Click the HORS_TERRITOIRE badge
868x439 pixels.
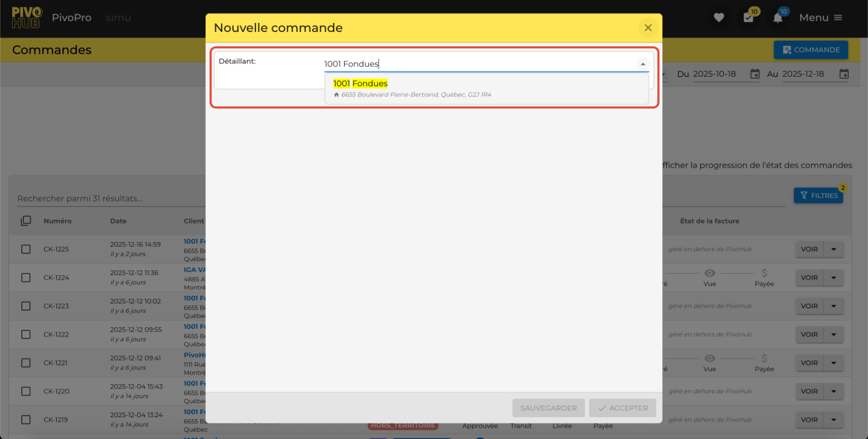point(403,426)
